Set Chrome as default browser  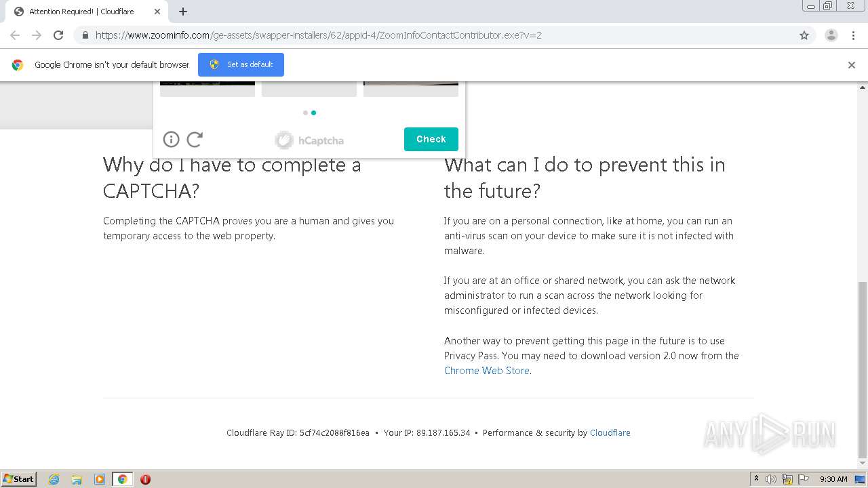pos(241,64)
